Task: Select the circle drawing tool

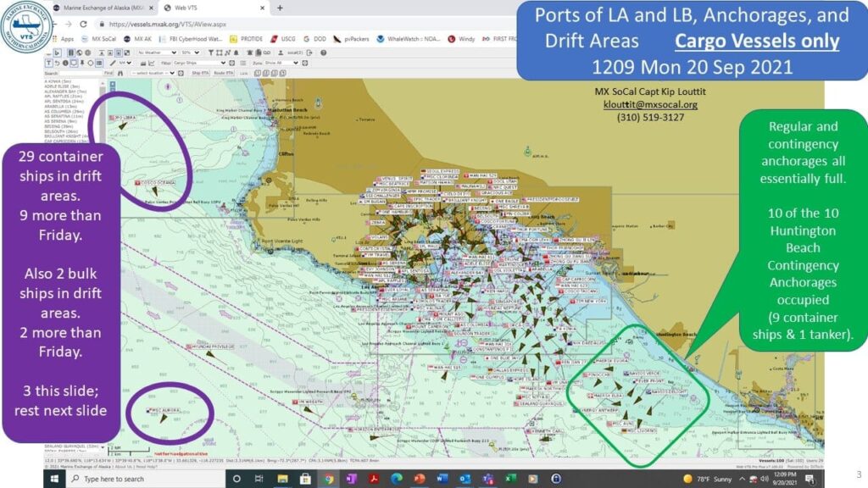Action: [x=91, y=63]
